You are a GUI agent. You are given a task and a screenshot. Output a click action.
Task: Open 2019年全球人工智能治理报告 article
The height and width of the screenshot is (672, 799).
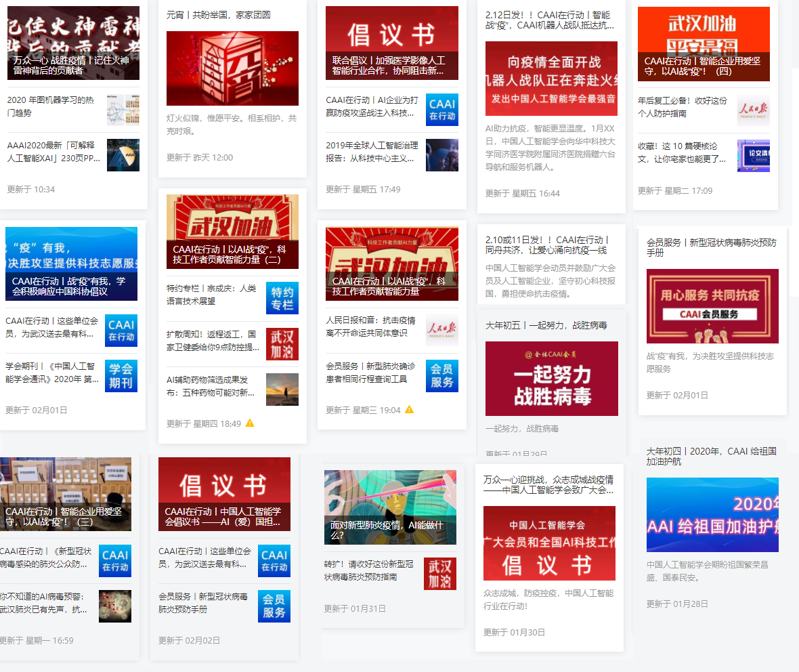(372, 152)
